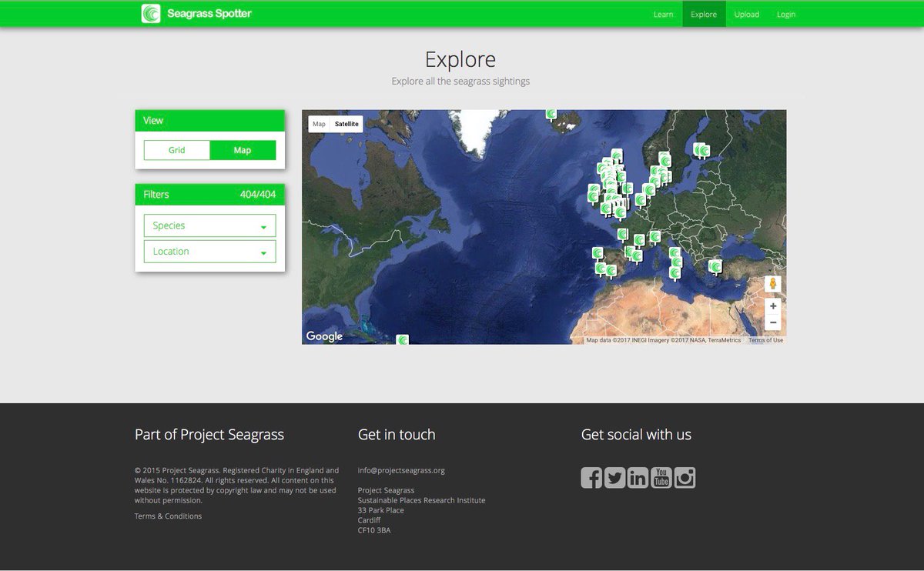Go to the Learn page
The width and height of the screenshot is (924, 571).
663,14
